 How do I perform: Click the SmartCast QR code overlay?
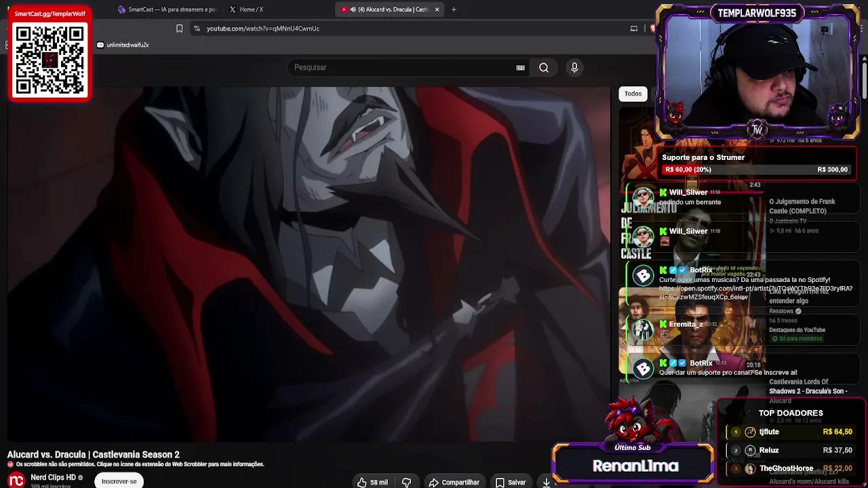coord(50,61)
